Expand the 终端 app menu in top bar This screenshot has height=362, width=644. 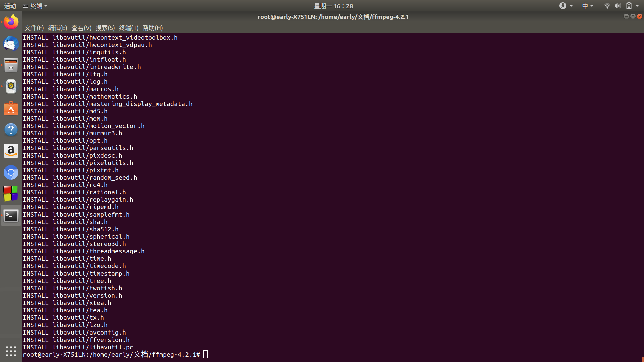35,6
